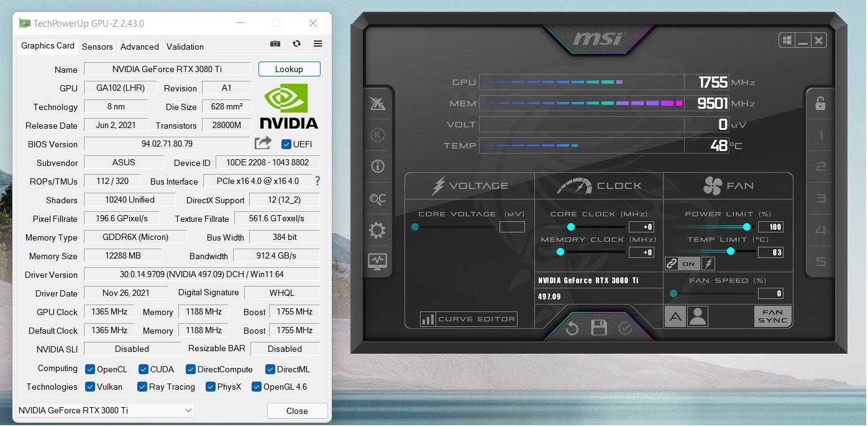Viewport: 868px width, 427px height.
Task: Click the MSI dragon gaming icon in sidebar
Action: pyautogui.click(x=377, y=103)
